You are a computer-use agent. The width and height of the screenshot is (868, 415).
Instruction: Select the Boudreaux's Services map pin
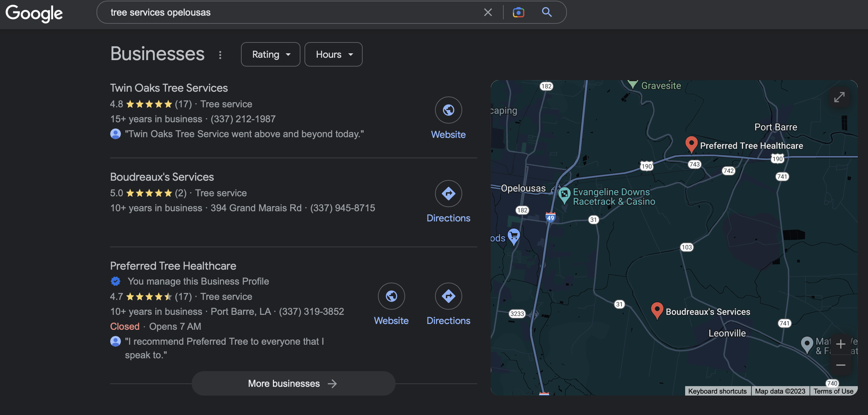tap(657, 310)
